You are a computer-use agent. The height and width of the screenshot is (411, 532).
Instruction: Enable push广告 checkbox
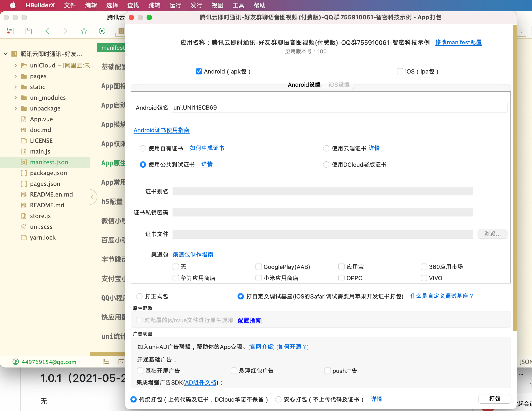click(328, 371)
